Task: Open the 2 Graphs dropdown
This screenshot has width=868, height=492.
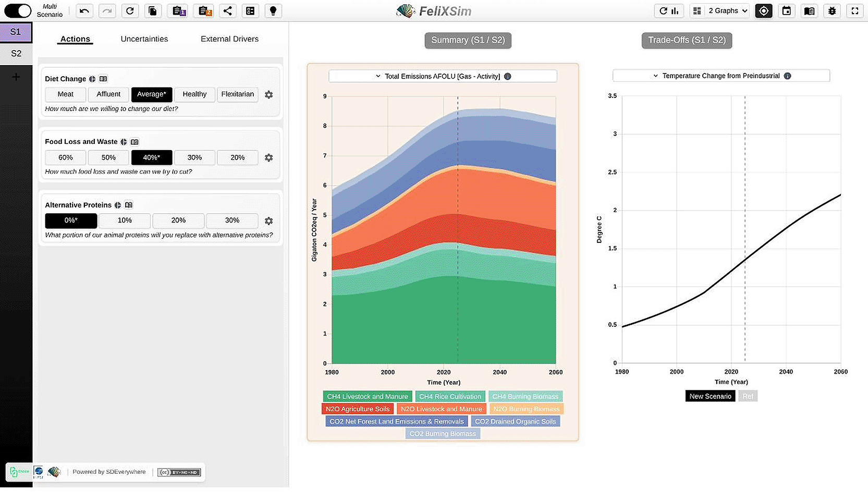Action: click(x=728, y=11)
